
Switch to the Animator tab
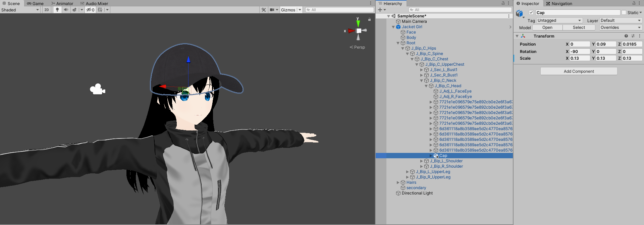pos(62,3)
